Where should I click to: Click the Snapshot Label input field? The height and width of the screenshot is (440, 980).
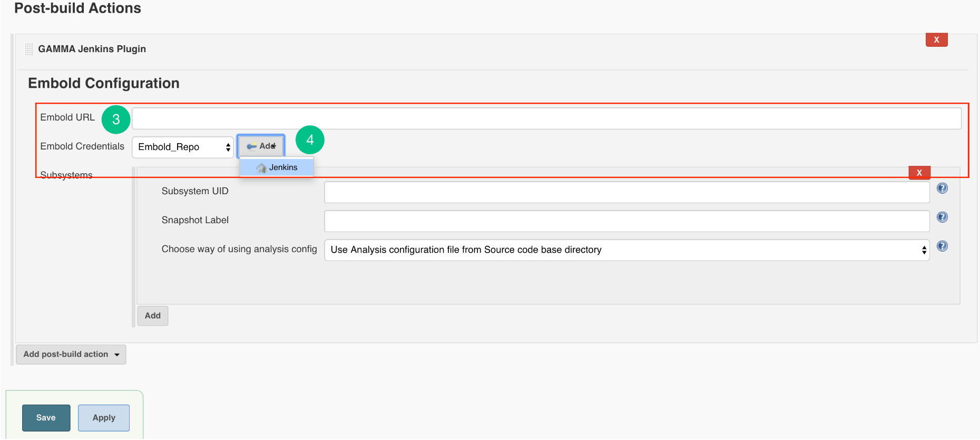[x=627, y=221]
